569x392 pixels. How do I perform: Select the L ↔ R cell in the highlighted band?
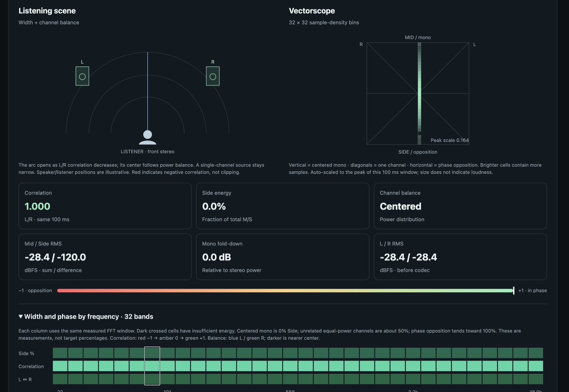coord(152,379)
